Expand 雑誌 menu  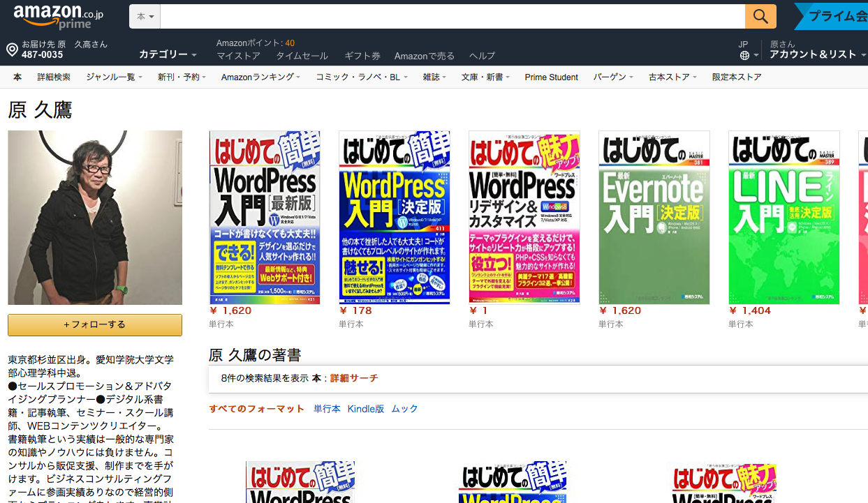pyautogui.click(x=434, y=77)
